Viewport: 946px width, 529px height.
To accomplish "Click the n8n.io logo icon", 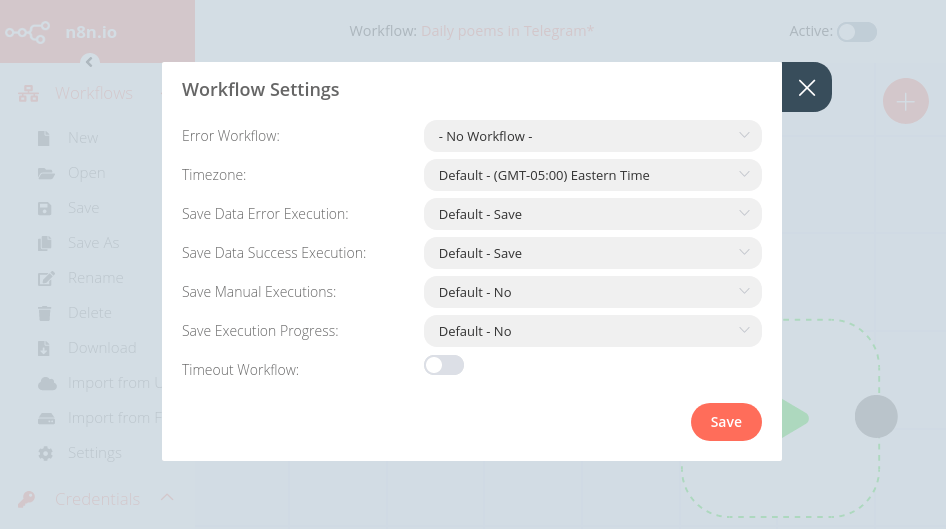I will 27,32.
